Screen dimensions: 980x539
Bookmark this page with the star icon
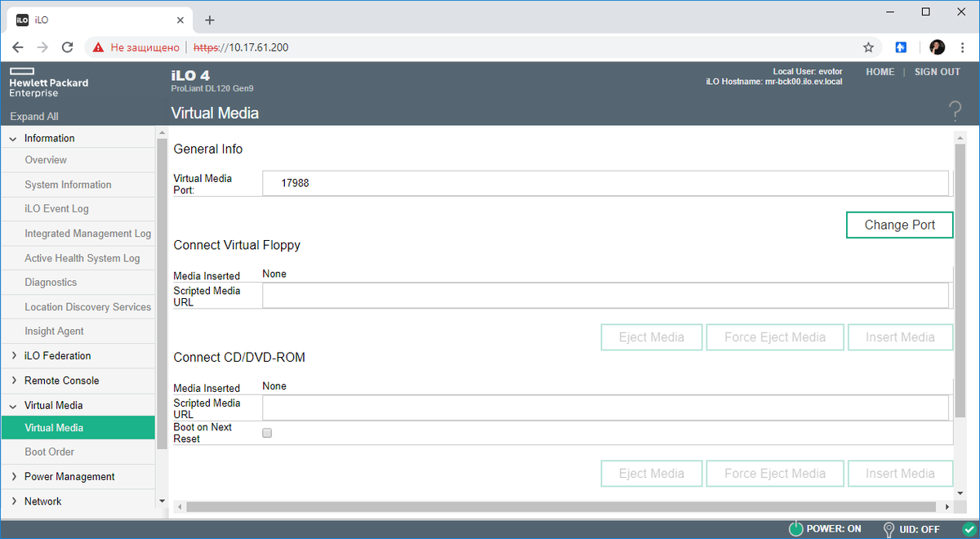(868, 47)
